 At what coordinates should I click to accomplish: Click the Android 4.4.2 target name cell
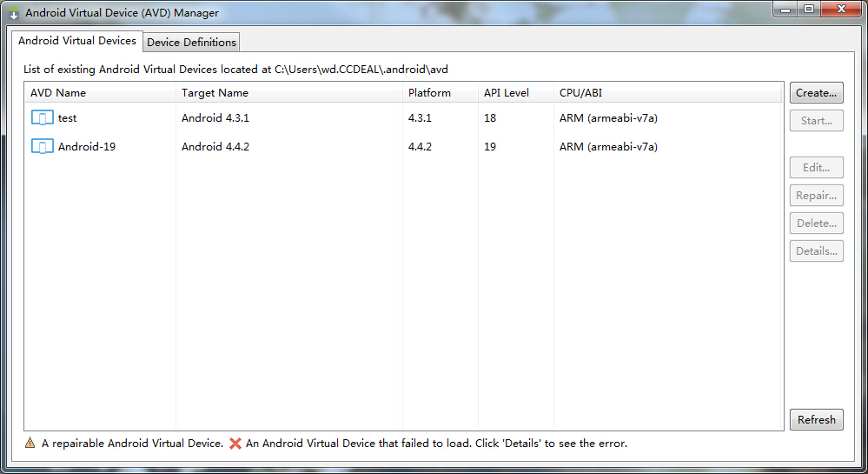pos(215,147)
